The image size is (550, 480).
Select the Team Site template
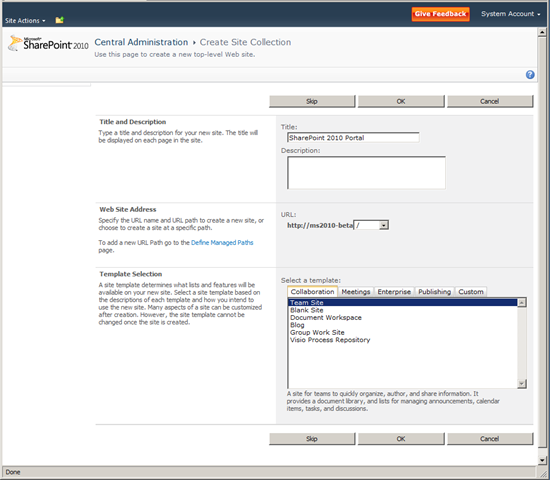(403, 302)
